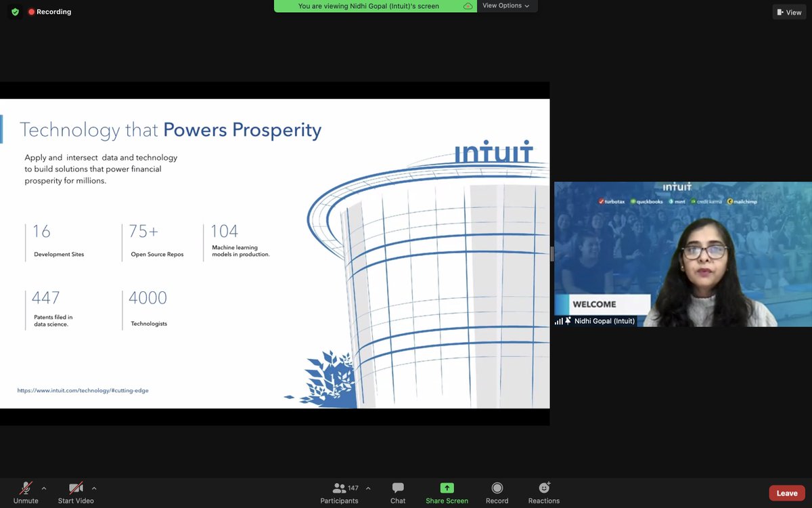Click the cloud icon in sharing banner
This screenshot has width=812, height=508.
pos(468,6)
